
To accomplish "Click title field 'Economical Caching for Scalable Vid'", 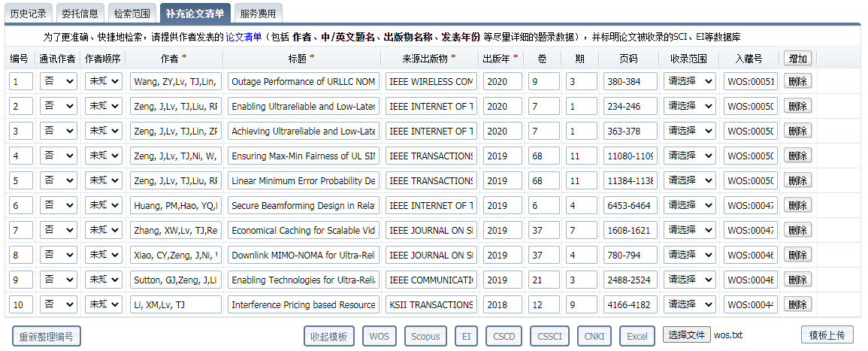I will click(304, 230).
